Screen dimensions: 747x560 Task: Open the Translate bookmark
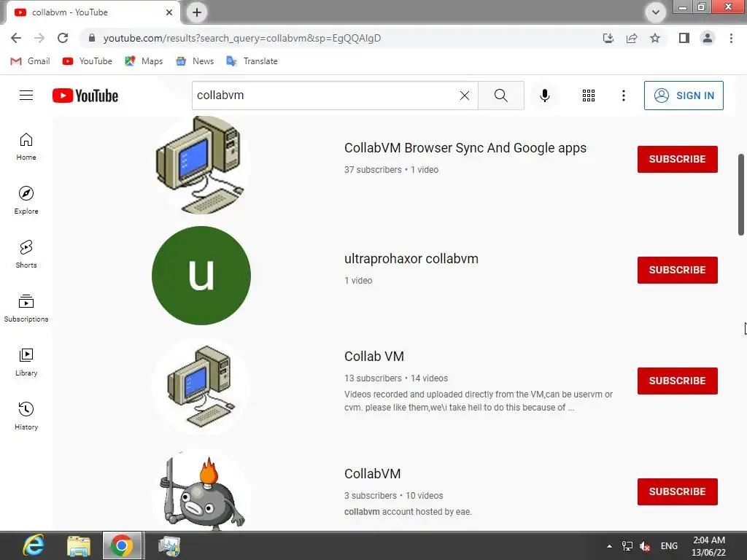[x=252, y=61]
